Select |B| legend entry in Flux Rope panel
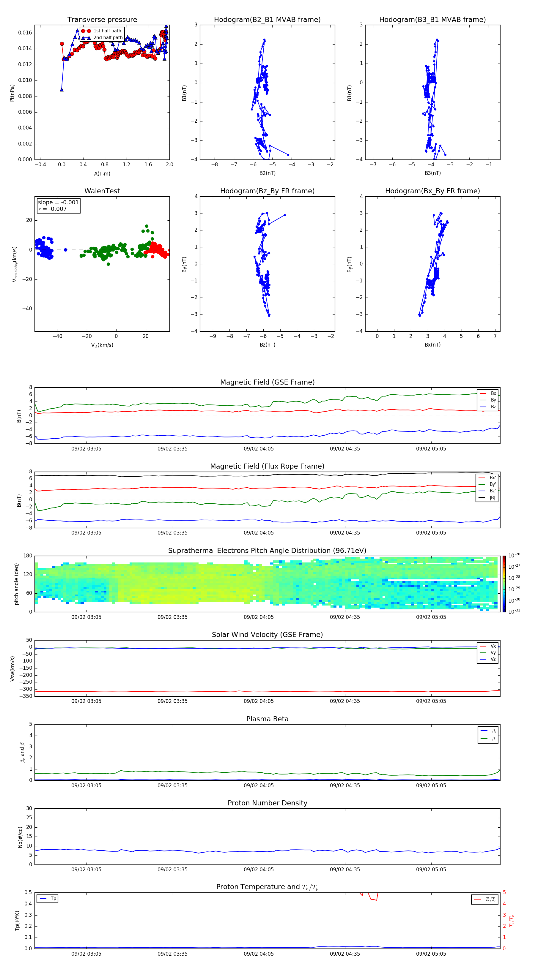 click(x=487, y=498)
